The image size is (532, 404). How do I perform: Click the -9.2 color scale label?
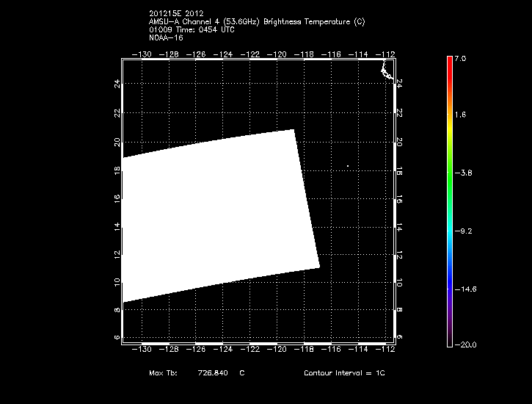tap(464, 231)
